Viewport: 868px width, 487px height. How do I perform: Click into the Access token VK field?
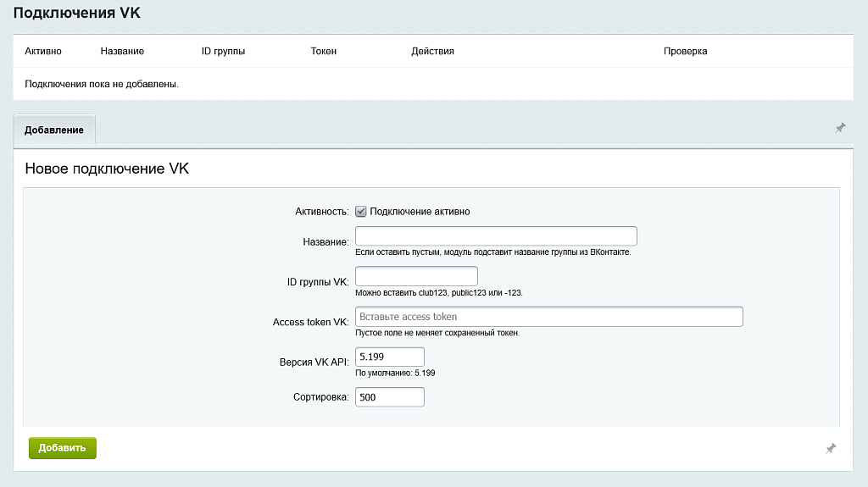pos(549,317)
